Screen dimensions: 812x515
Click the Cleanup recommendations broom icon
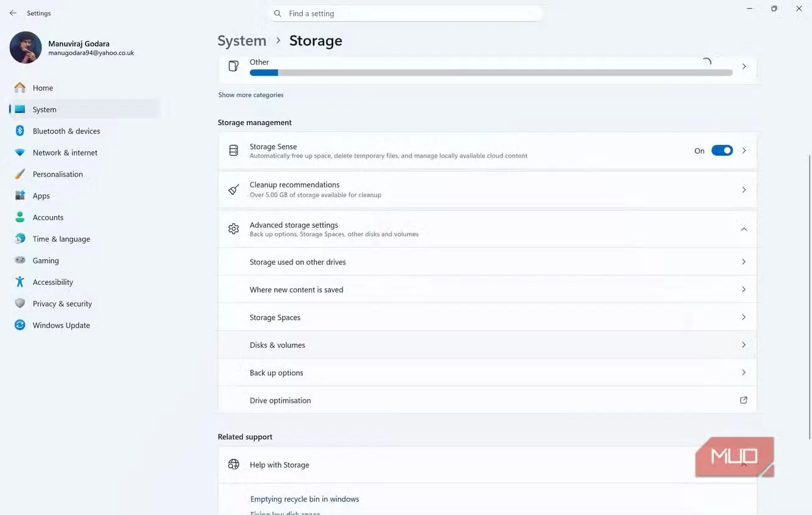click(233, 190)
